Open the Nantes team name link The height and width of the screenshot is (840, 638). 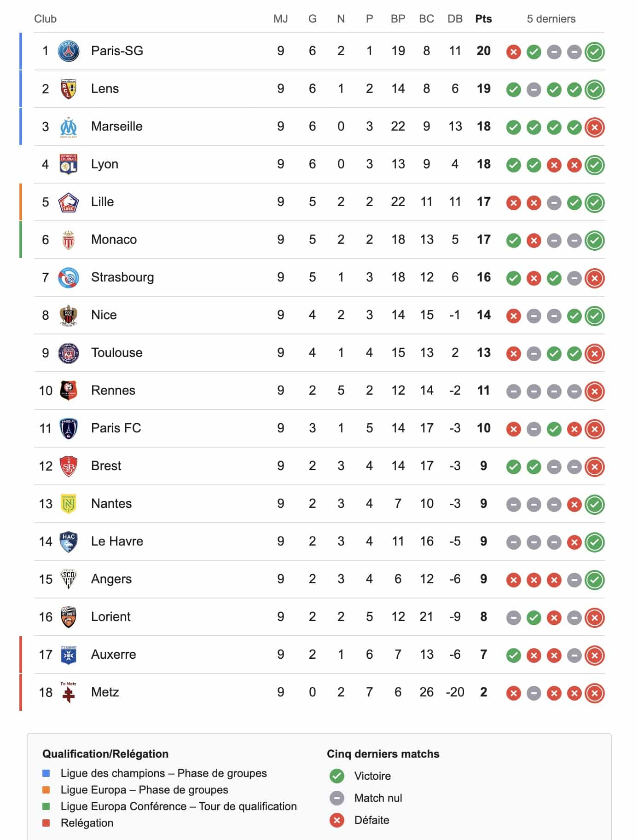(111, 504)
